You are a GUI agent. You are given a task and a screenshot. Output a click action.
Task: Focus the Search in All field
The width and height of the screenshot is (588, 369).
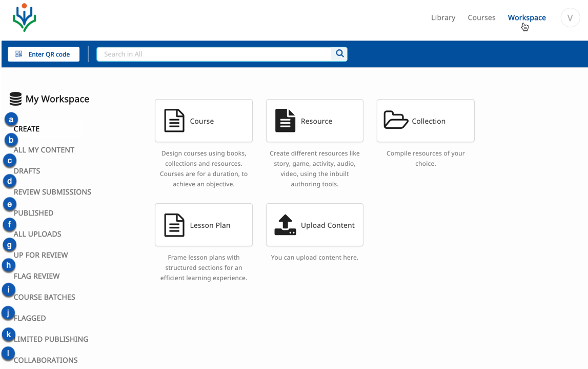point(215,54)
